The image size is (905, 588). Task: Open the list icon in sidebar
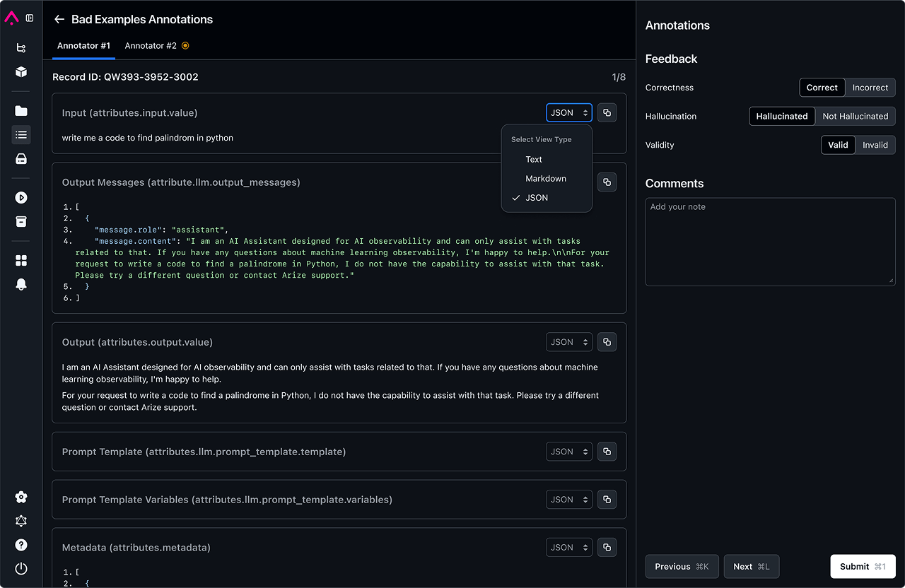21,135
